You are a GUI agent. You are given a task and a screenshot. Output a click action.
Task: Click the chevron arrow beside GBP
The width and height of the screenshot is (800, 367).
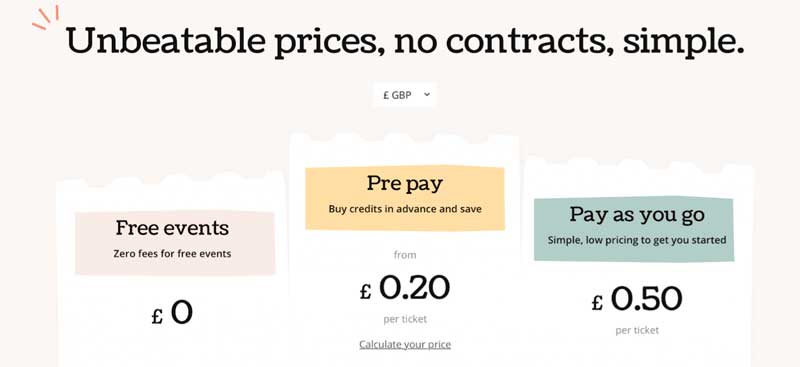point(428,94)
